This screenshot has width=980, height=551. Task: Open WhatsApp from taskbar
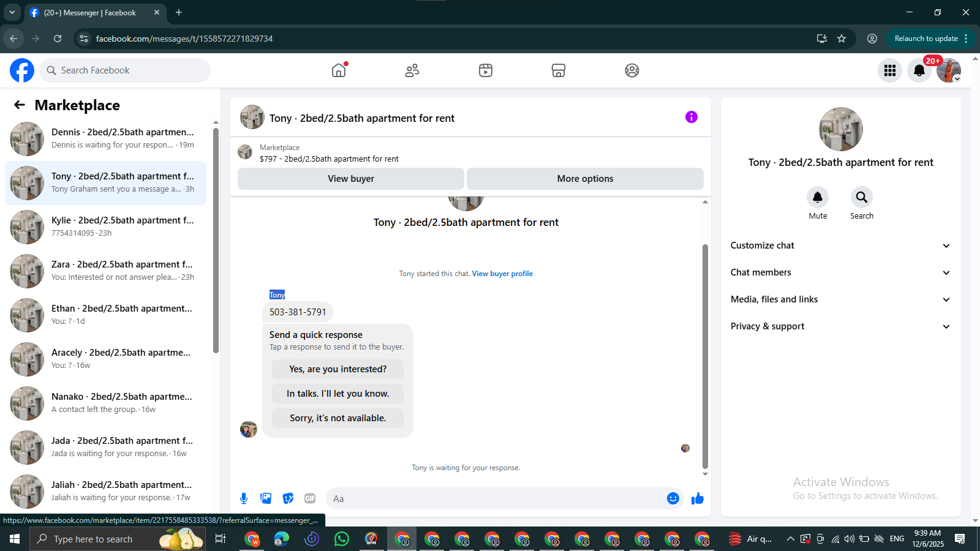pos(342,539)
